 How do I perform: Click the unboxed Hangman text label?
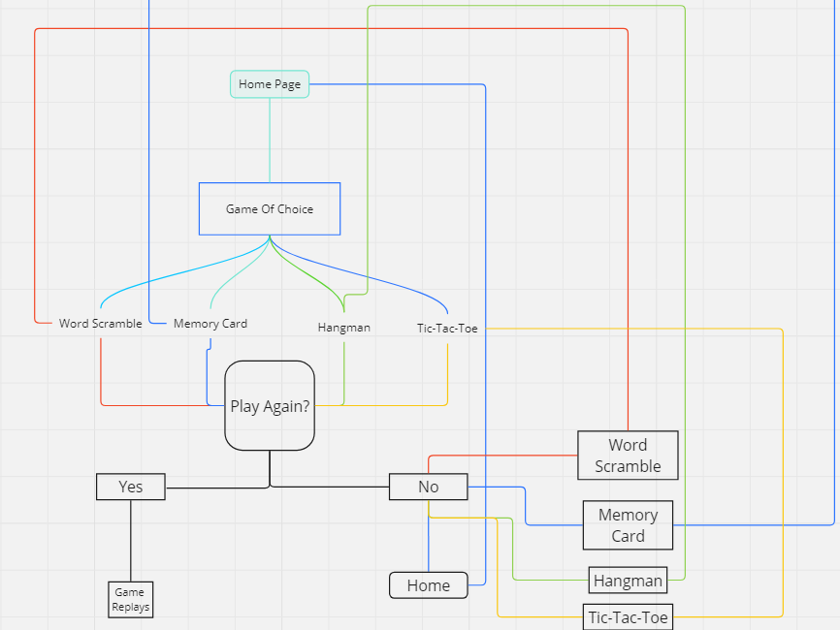(343, 328)
